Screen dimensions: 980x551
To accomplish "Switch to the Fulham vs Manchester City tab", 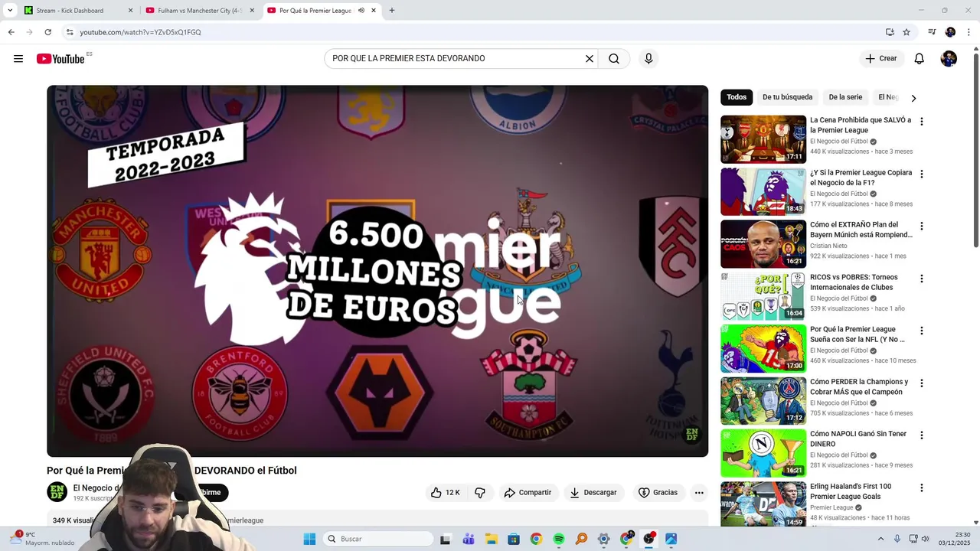I will pos(200,11).
